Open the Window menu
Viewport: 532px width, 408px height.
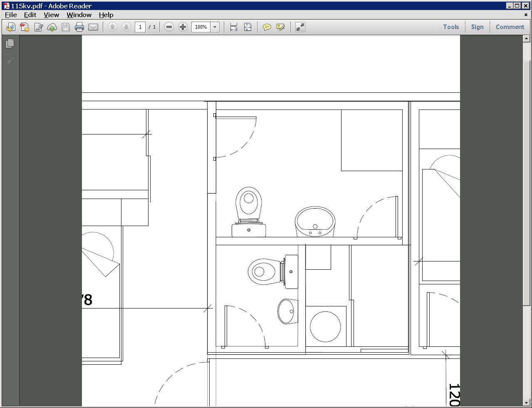coord(79,15)
